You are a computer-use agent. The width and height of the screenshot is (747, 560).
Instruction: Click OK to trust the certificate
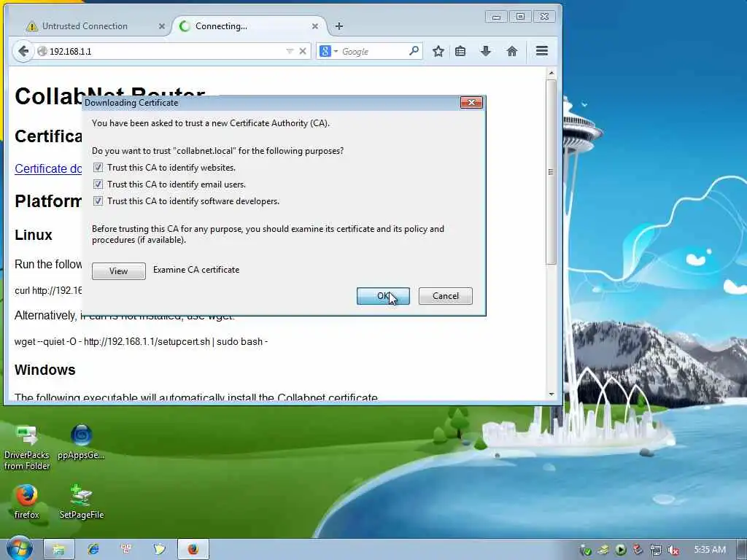click(383, 296)
